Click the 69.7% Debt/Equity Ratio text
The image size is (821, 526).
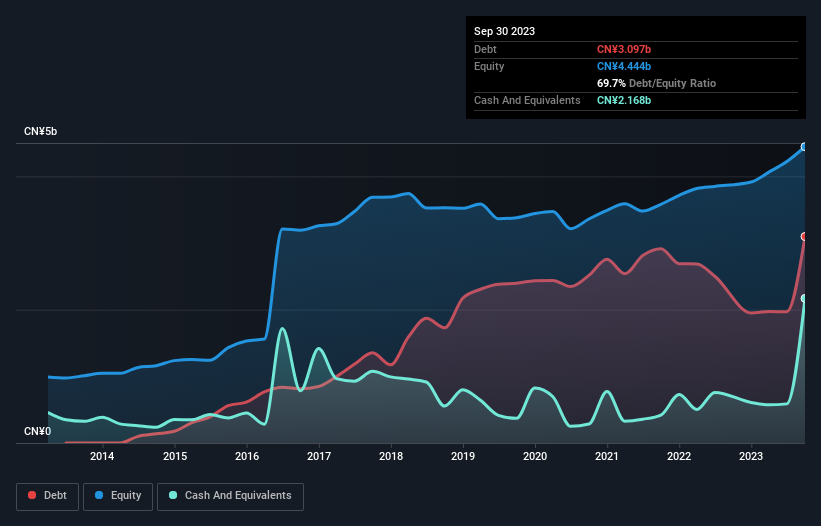click(656, 83)
